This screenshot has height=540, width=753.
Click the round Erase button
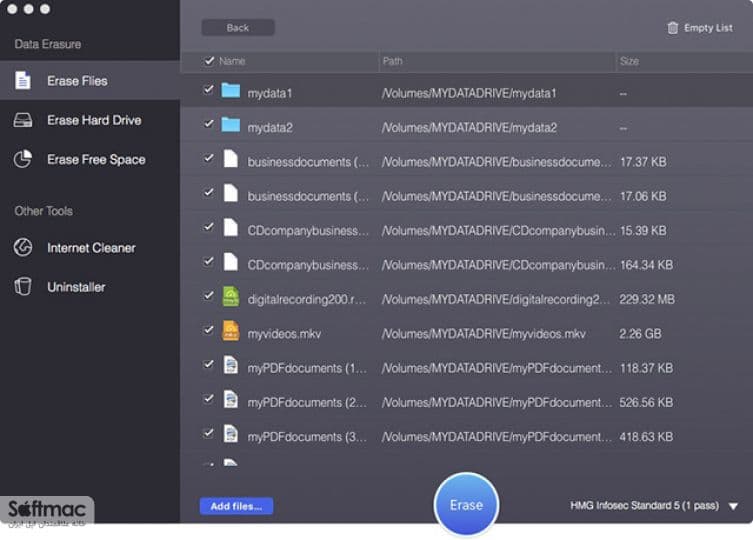point(466,504)
